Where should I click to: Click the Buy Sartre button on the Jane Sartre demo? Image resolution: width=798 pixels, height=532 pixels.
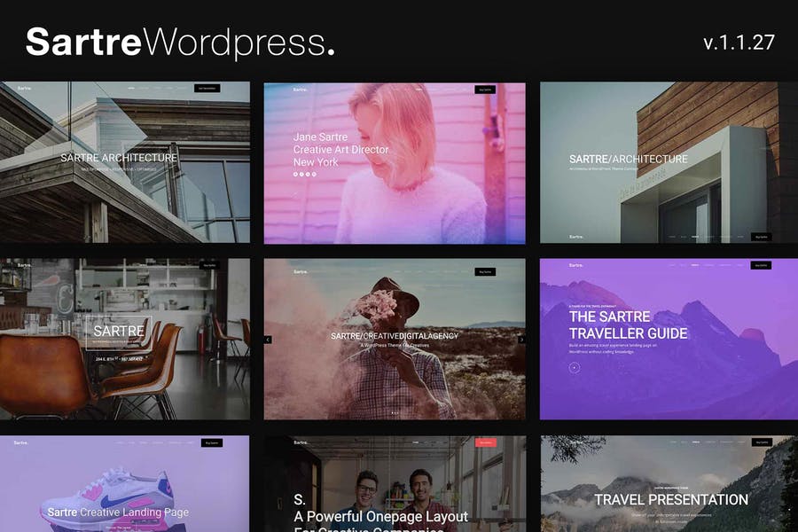(x=484, y=90)
